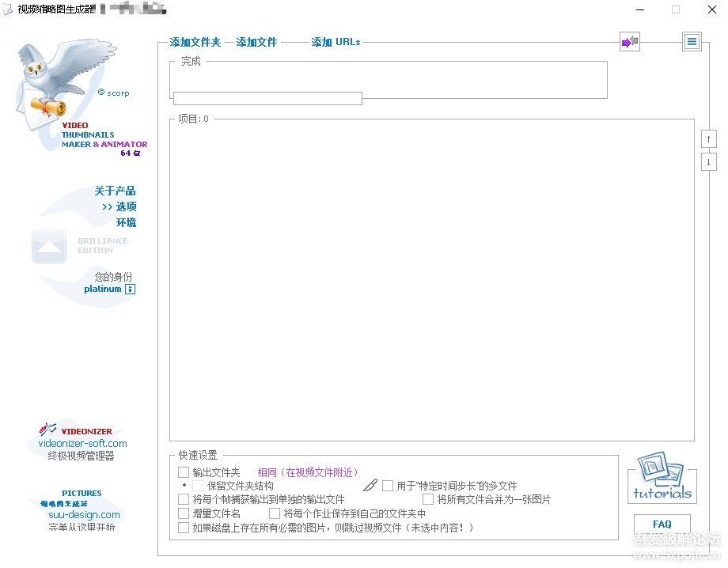Image resolution: width=728 pixels, height=568 pixels.
Task: Click 添加文件夹 to add a folder
Action: click(x=195, y=42)
